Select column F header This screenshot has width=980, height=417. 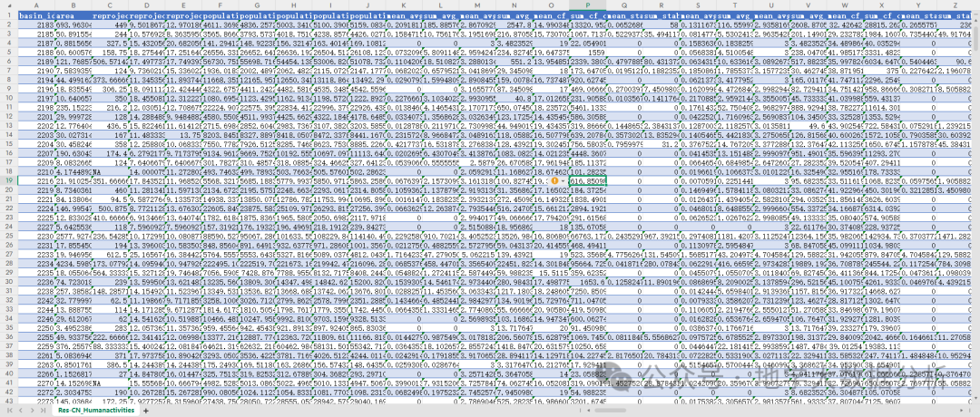pos(220,6)
